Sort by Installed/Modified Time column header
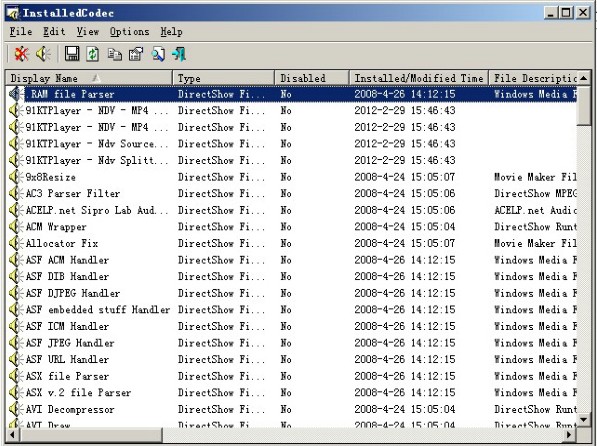 tap(419, 78)
